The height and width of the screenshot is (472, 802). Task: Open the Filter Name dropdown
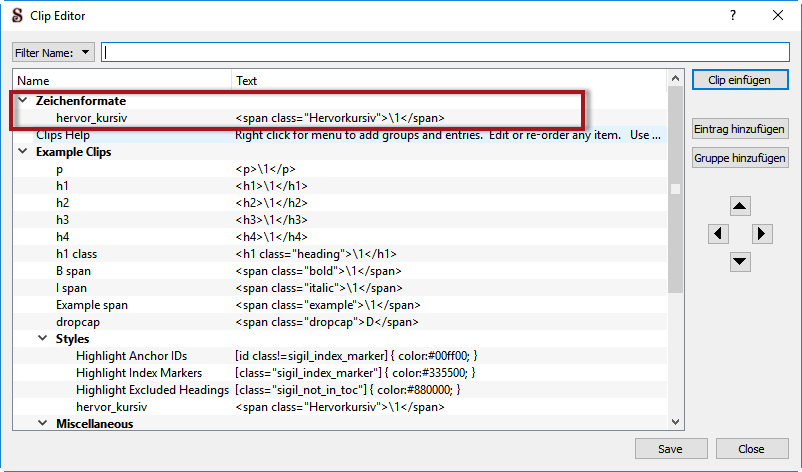point(53,52)
